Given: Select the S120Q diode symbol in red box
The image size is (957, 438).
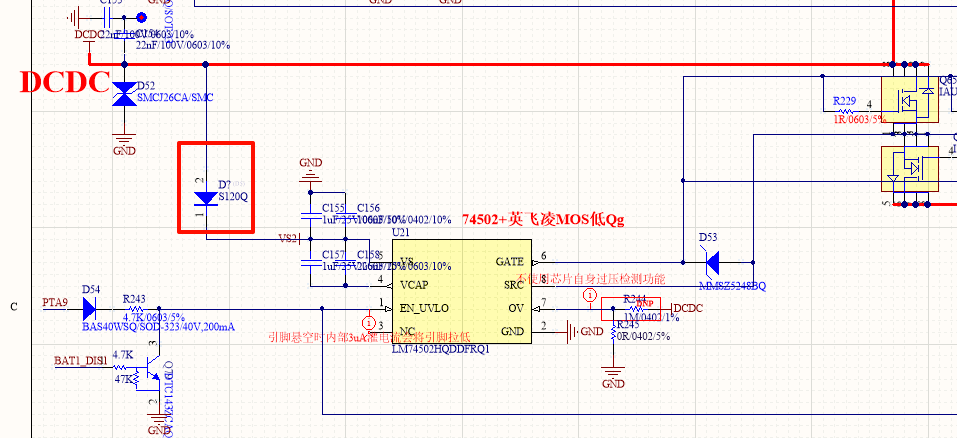Looking at the screenshot, I should coord(206,198).
